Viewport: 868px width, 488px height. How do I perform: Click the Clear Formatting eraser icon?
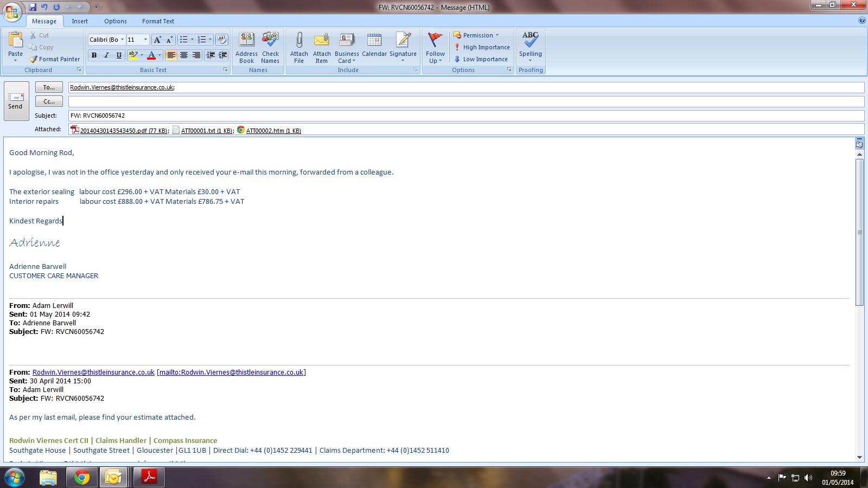point(221,40)
